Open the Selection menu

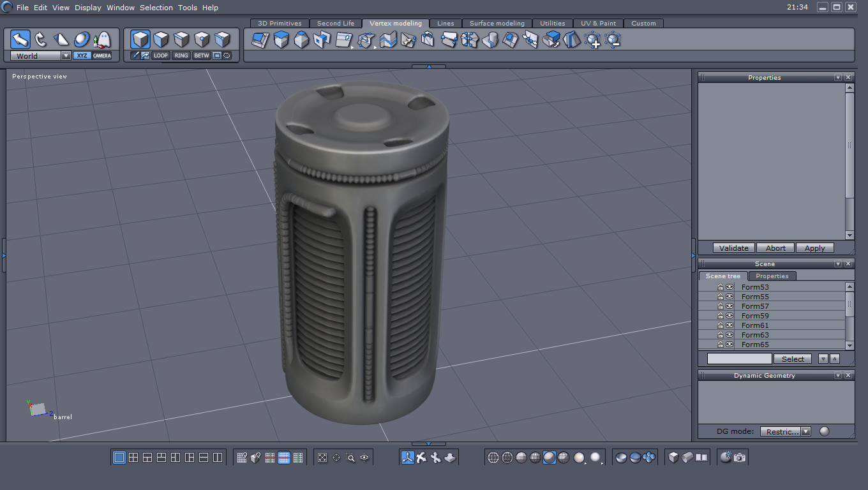point(156,8)
